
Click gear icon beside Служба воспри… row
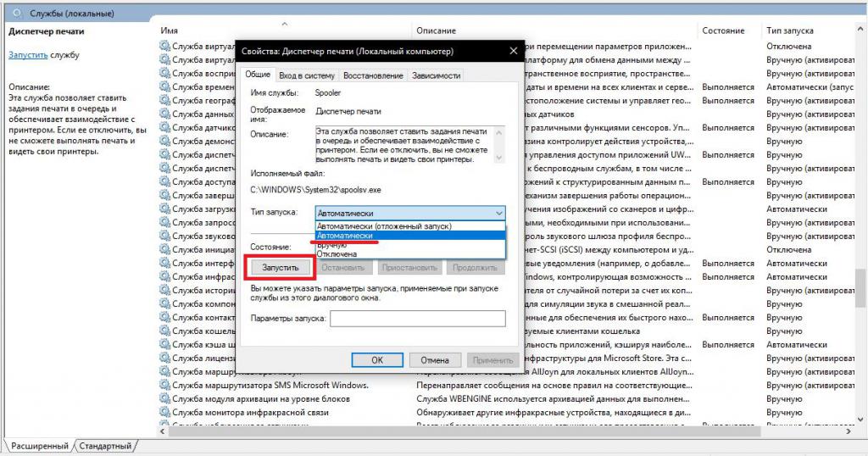(x=165, y=73)
